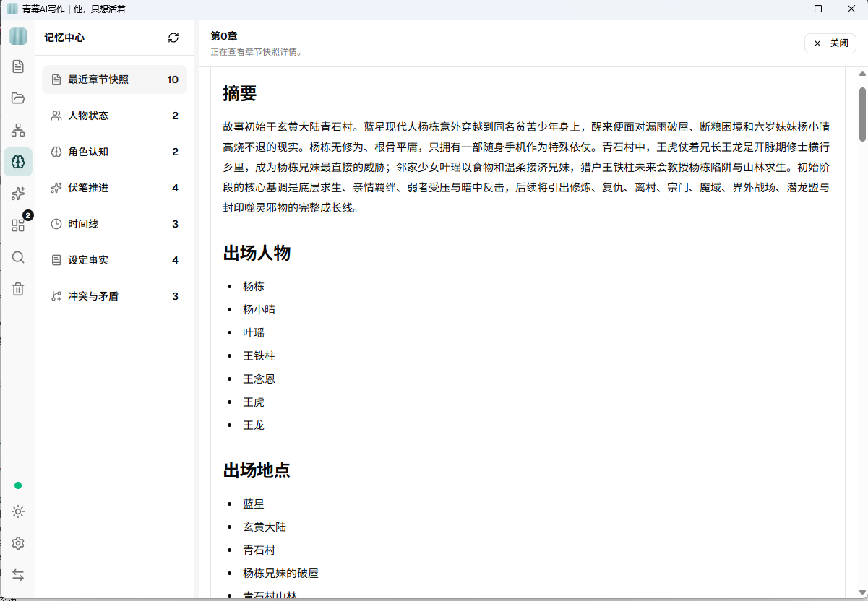The image size is (868, 601).
Task: Click the vertical scrollbar thumb
Action: pos(862,113)
